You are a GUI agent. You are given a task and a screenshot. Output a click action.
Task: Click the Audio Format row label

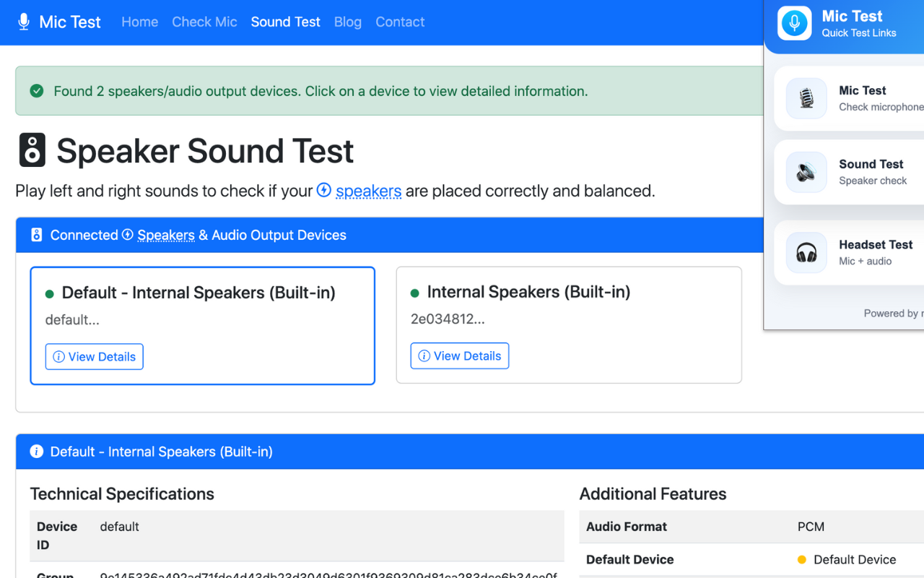point(627,527)
